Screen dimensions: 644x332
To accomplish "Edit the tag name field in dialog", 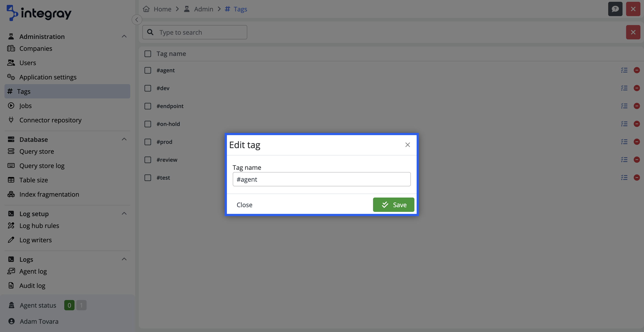I will (321, 179).
